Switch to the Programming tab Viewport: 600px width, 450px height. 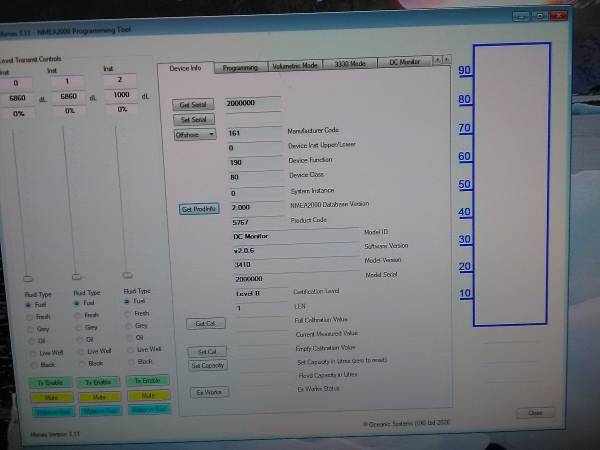[x=240, y=68]
